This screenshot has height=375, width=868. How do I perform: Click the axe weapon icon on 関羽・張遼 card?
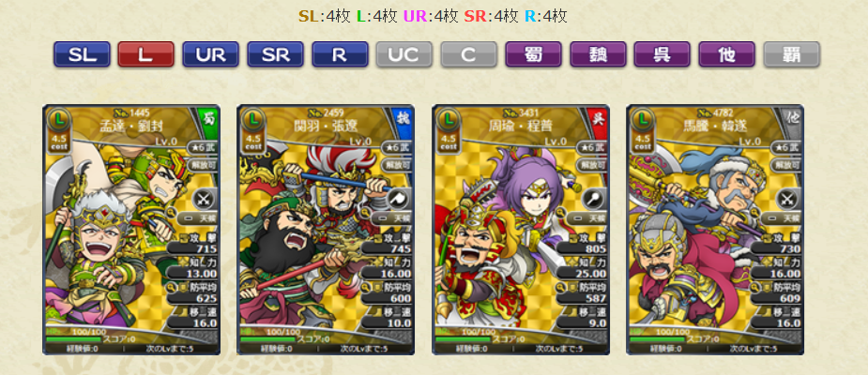(x=399, y=199)
